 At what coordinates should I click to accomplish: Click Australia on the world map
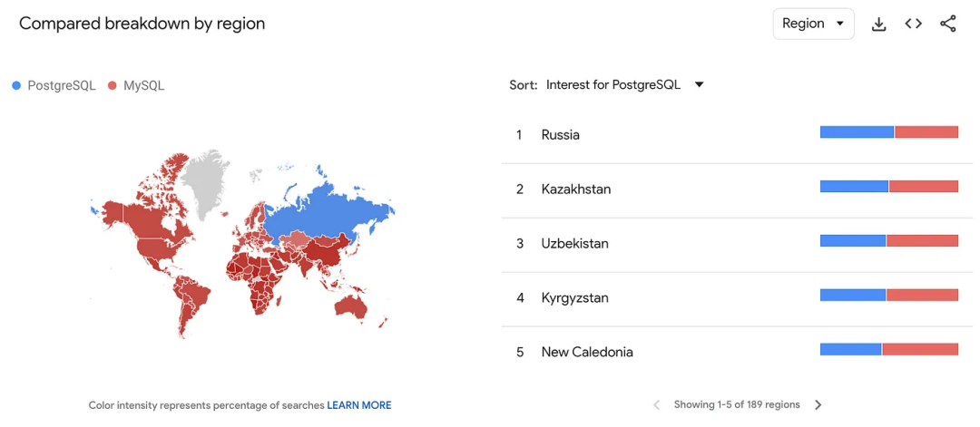pos(350,306)
